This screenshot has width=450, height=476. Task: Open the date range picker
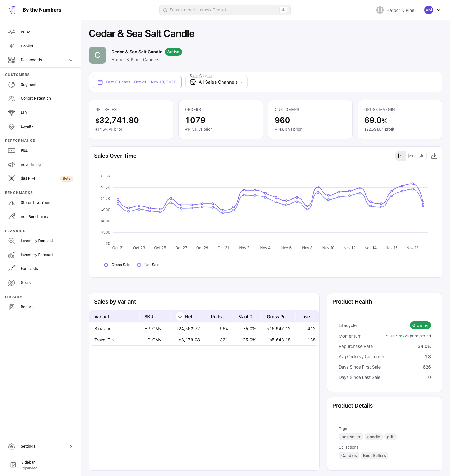point(137,82)
